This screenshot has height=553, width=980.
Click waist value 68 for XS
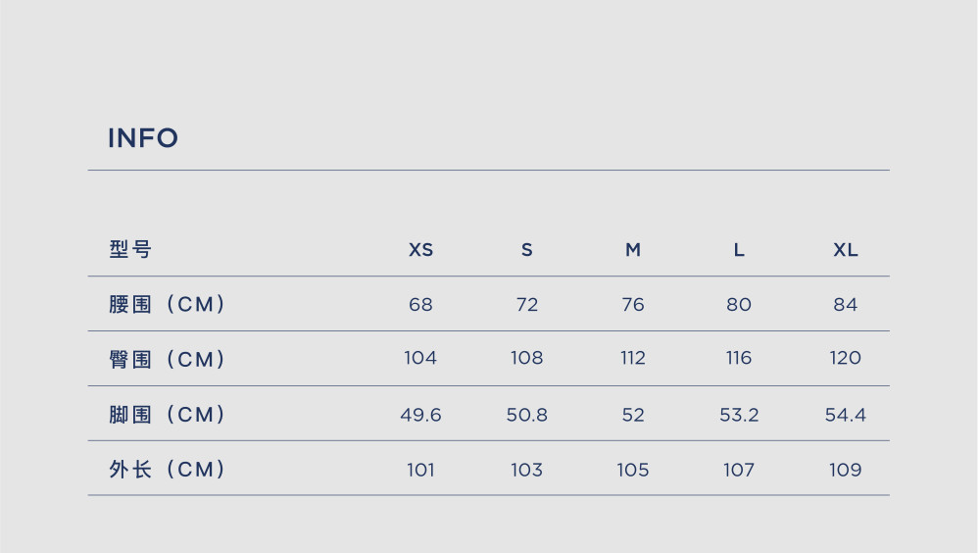[x=420, y=305]
